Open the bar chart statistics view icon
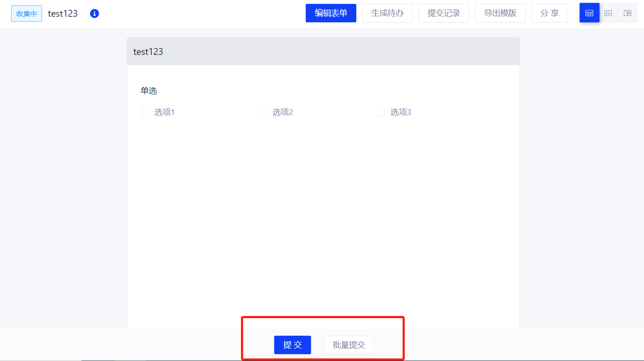The image size is (644, 361). point(608,13)
